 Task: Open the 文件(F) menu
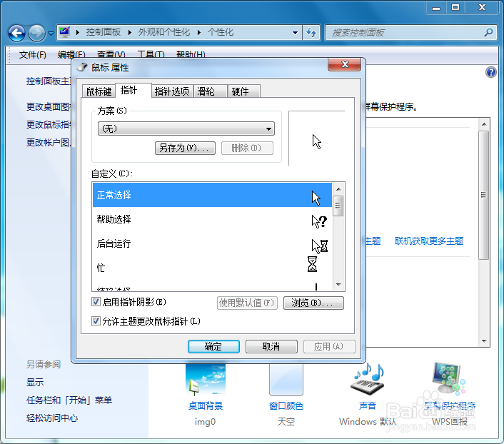(x=32, y=55)
